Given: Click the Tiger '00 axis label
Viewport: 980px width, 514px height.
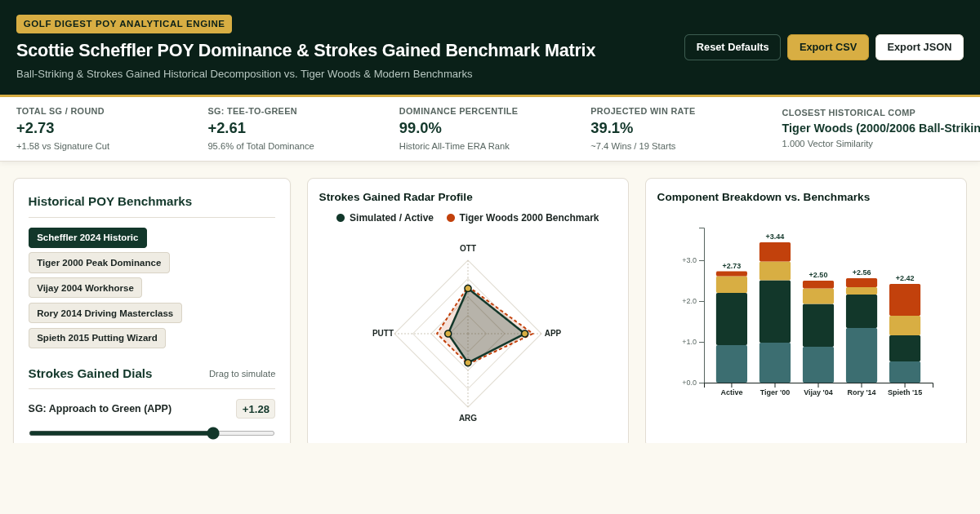Looking at the screenshot, I should coord(775,392).
